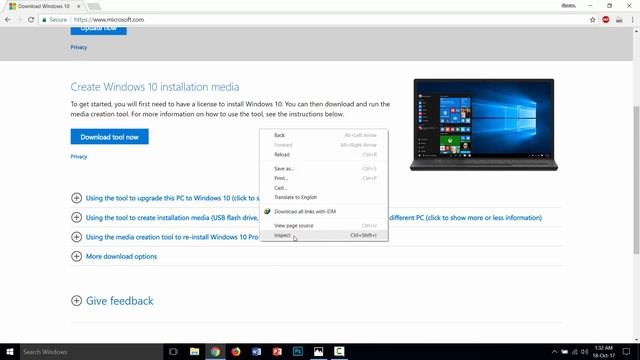Image resolution: width=640 pixels, height=360 pixels.
Task: Open Word from taskbar
Action: (256, 352)
